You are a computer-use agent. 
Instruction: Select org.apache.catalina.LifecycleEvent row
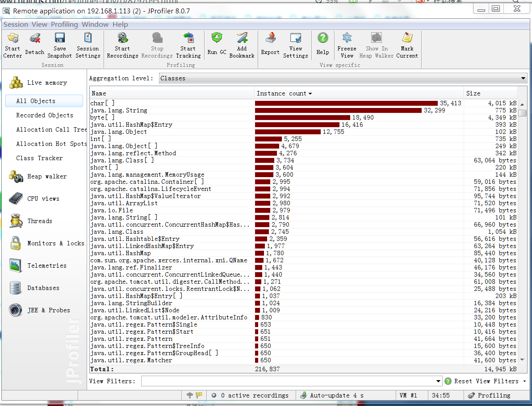tap(303, 189)
